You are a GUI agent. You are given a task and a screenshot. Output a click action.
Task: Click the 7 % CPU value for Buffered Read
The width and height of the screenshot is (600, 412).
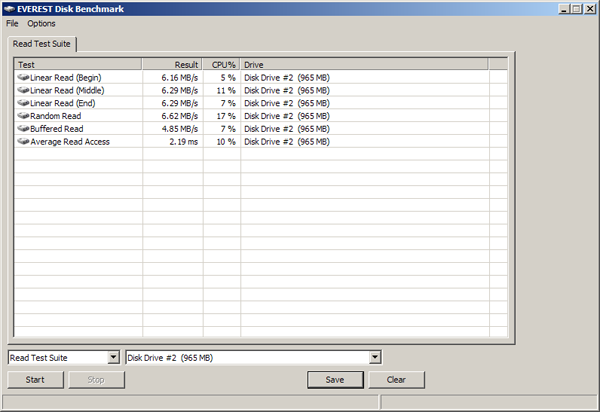(x=228, y=129)
